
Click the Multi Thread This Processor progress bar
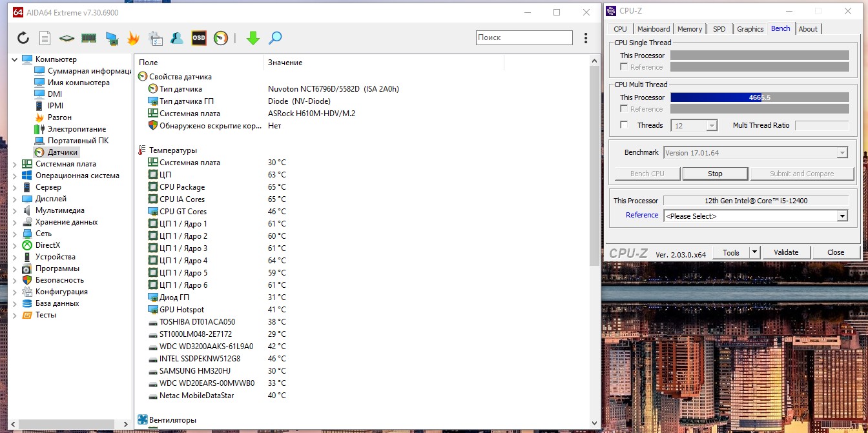[759, 97]
